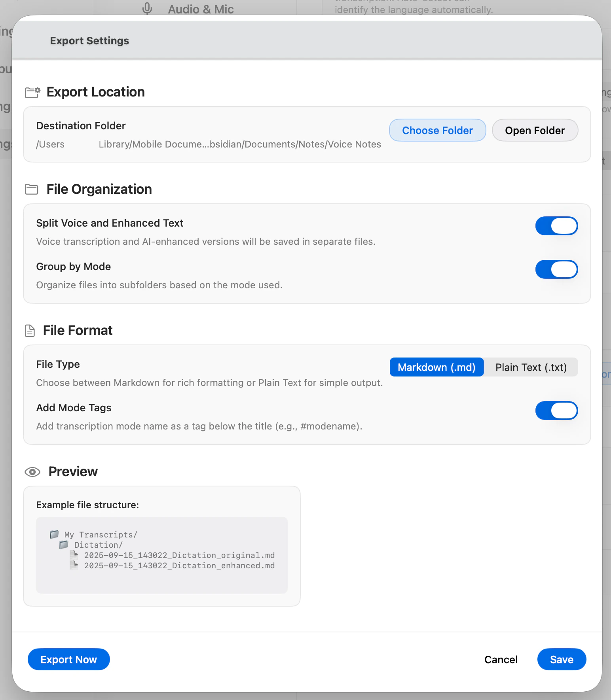The width and height of the screenshot is (611, 700).
Task: Click the Dictation/ preview entry
Action: (99, 545)
